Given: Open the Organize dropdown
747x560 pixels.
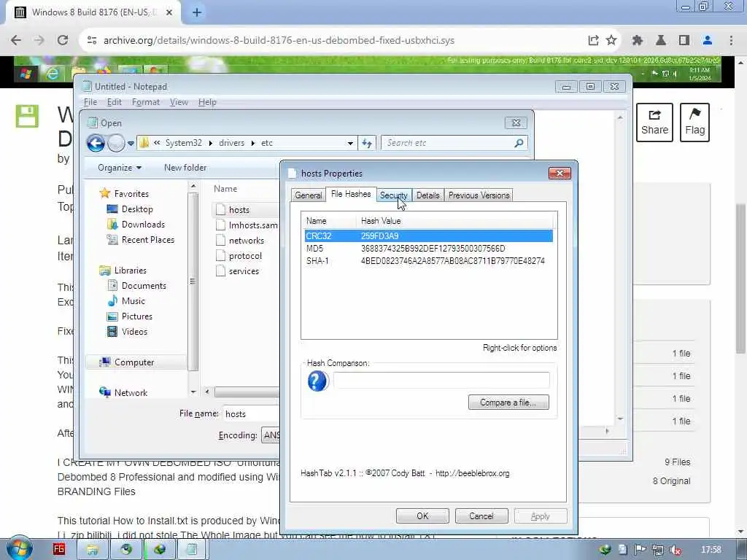Looking at the screenshot, I should coord(120,168).
